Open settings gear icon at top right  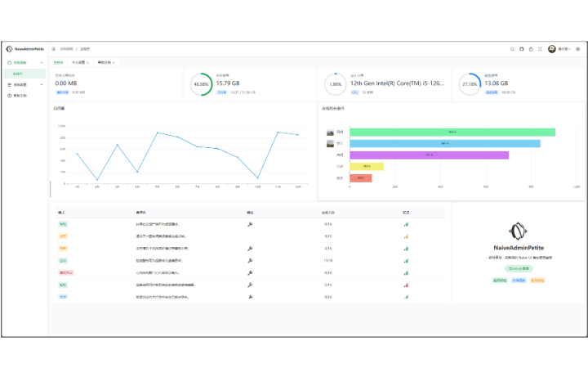[x=577, y=49]
